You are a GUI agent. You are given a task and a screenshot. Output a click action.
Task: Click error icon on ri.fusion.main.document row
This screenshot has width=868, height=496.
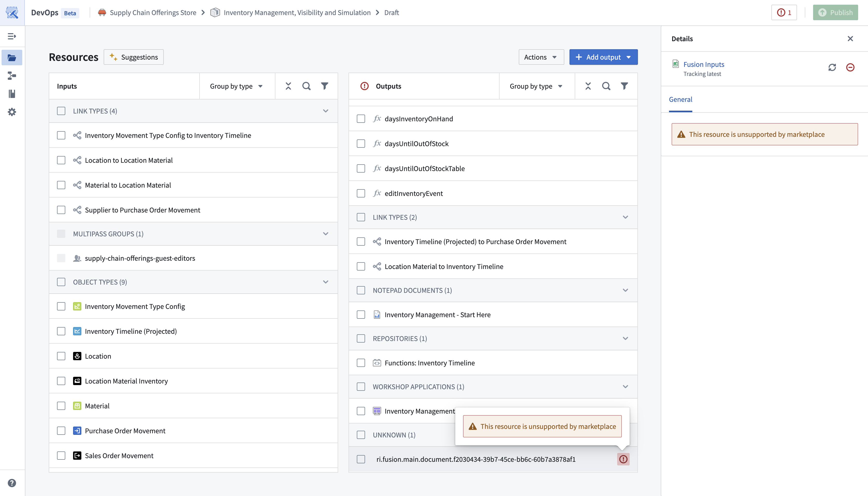click(x=623, y=459)
